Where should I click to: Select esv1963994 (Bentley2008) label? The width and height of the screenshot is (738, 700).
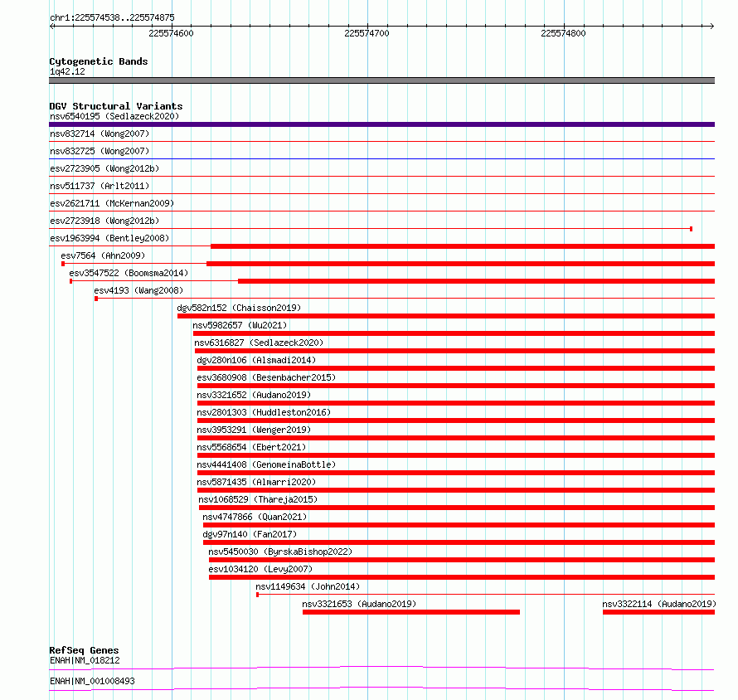click(x=109, y=238)
